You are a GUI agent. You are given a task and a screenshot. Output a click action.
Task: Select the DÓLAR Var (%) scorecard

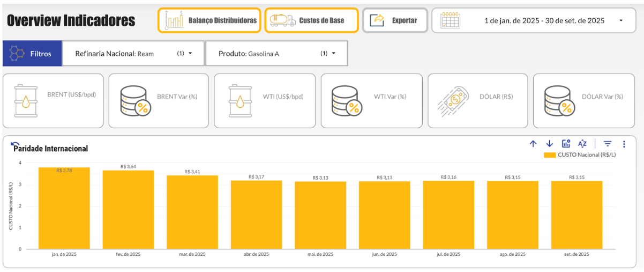tap(586, 101)
